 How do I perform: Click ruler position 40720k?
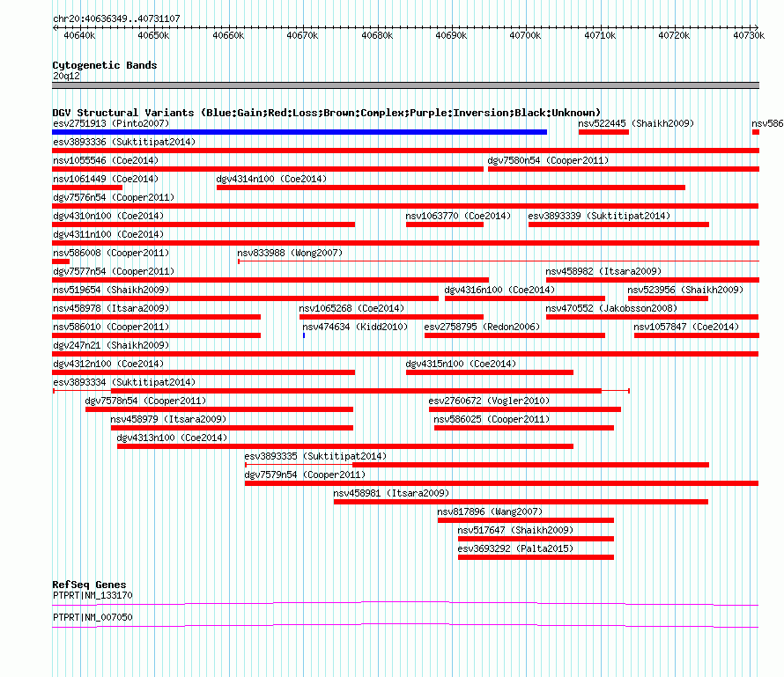(x=674, y=35)
